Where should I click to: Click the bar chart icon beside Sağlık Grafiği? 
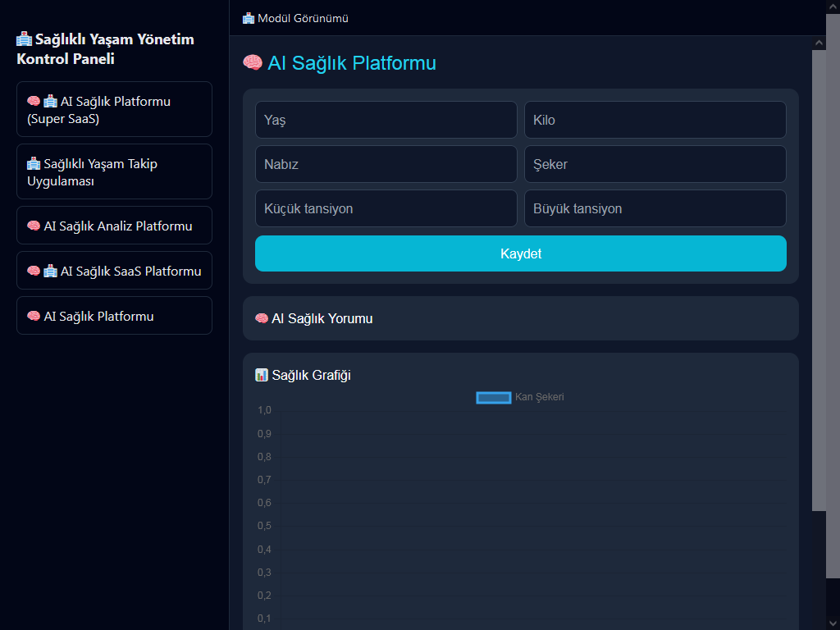pos(262,375)
